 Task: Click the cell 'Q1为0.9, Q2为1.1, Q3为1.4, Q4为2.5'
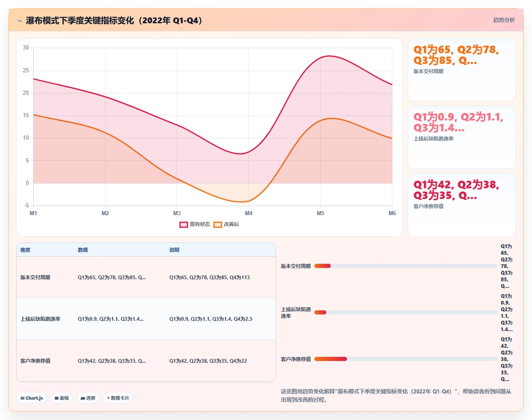[211, 319]
